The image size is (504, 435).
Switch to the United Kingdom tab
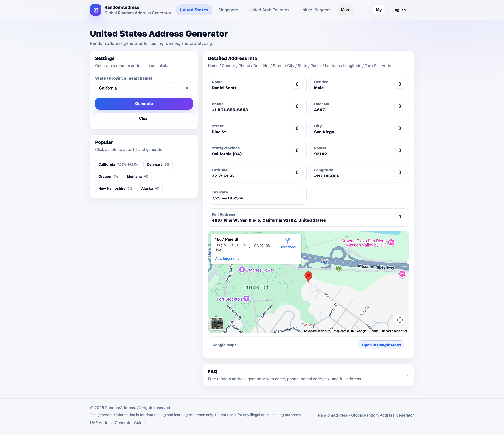pos(315,10)
